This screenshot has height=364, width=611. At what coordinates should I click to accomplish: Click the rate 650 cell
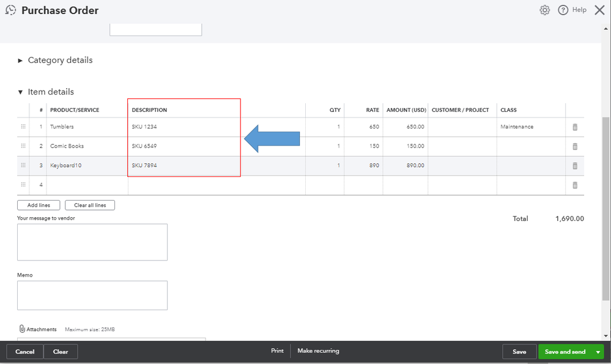click(363, 127)
